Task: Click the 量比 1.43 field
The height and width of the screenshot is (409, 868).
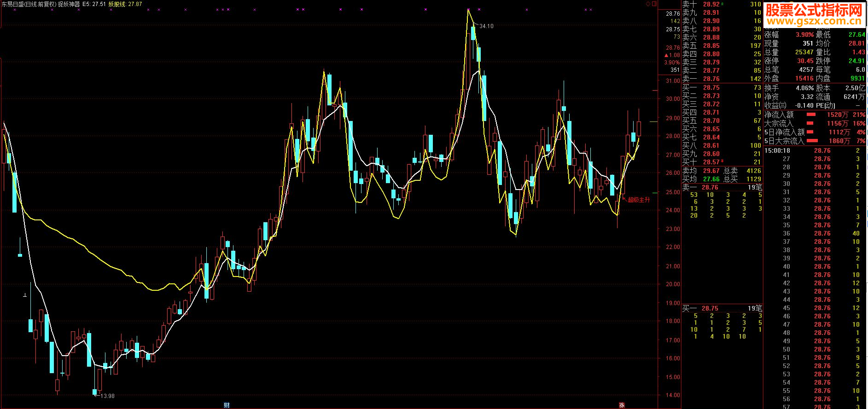Action: click(x=841, y=52)
